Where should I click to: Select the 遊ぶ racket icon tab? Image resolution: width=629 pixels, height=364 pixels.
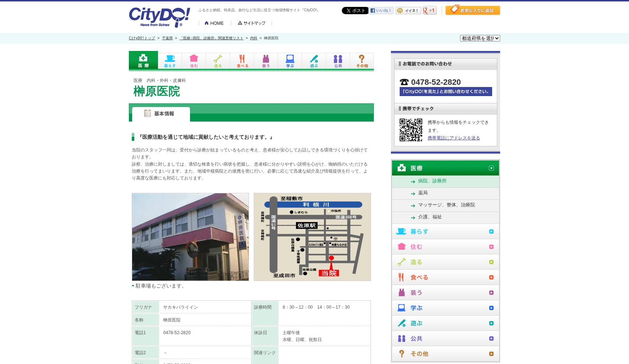[314, 61]
